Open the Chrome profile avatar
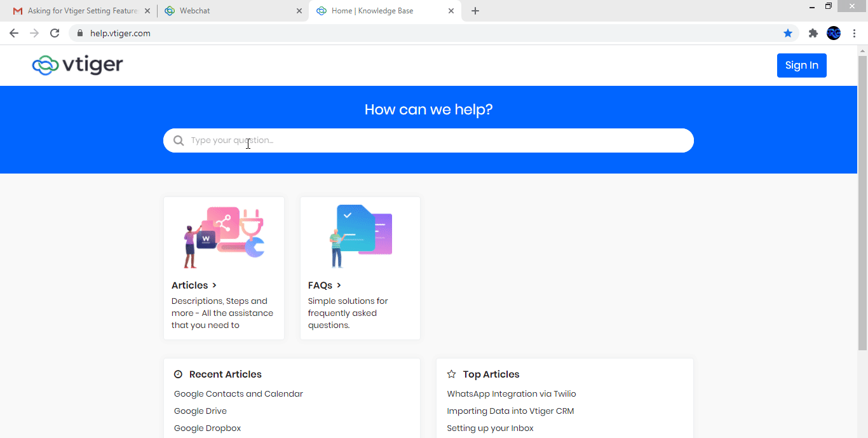This screenshot has height=438, width=868. tap(833, 33)
